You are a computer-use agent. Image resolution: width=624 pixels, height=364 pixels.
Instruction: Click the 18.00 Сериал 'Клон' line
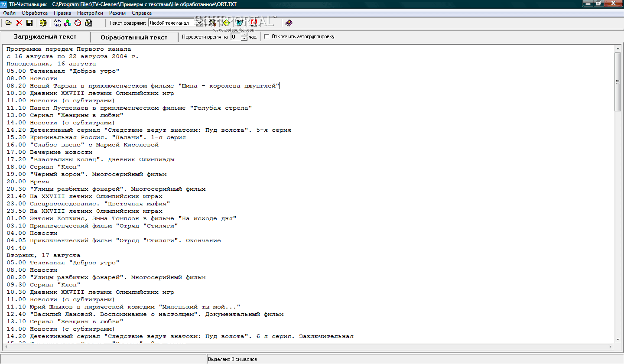click(43, 167)
